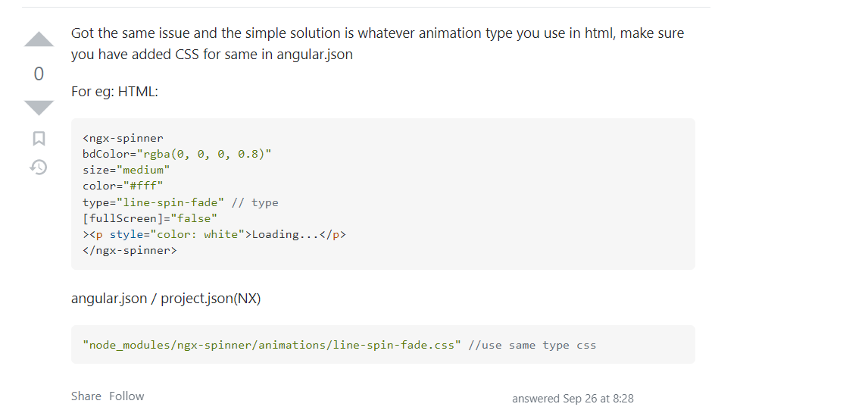The width and height of the screenshot is (868, 407).
Task: Click the size="medium" code line
Action: tap(126, 170)
